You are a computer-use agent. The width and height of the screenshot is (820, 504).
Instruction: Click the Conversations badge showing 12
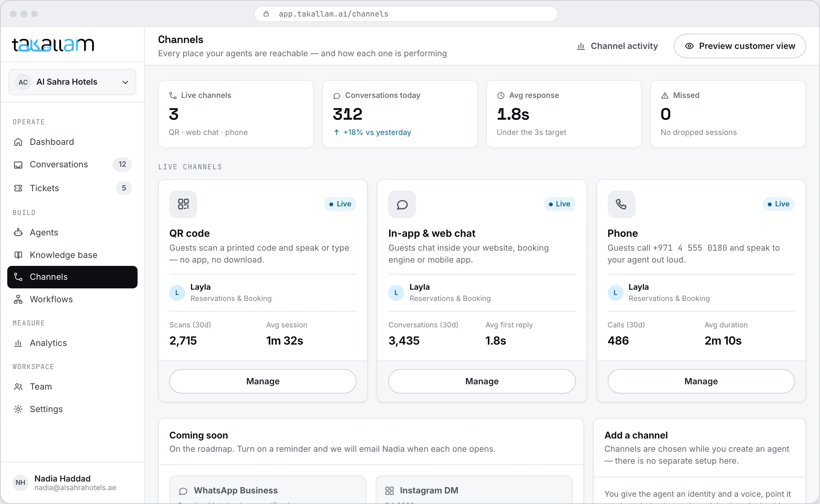[122, 164]
